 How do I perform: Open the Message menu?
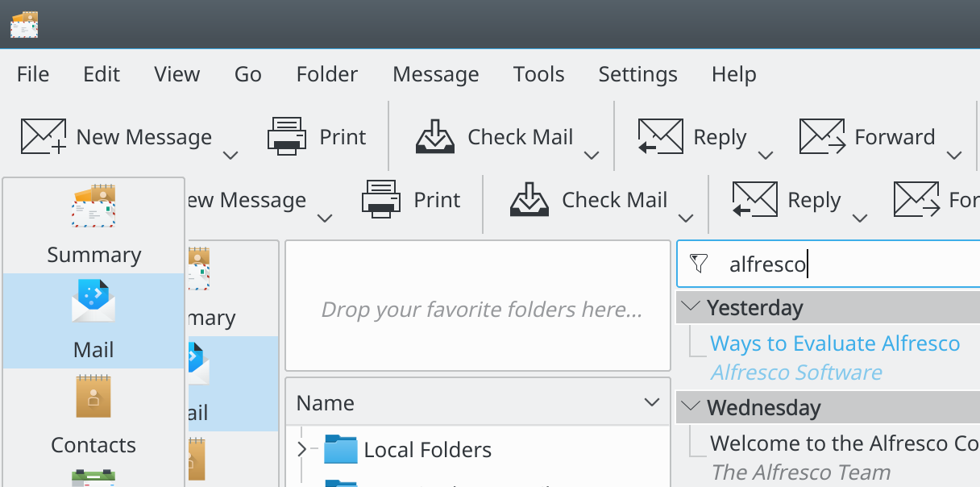coord(436,74)
